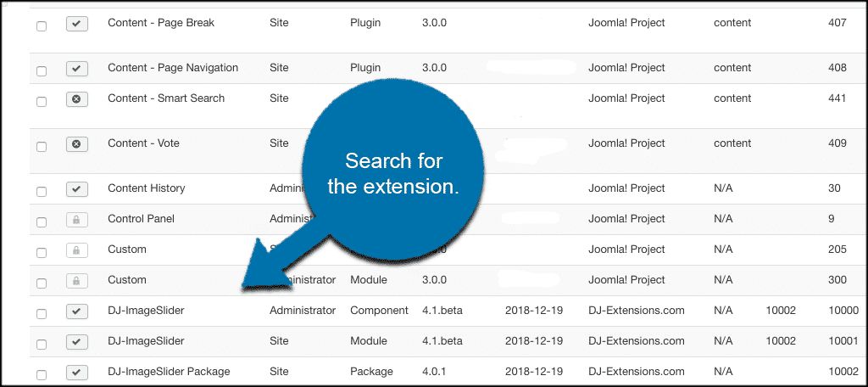This screenshot has width=868, height=387.
Task: Click the ID value "10000"
Action: (x=843, y=311)
